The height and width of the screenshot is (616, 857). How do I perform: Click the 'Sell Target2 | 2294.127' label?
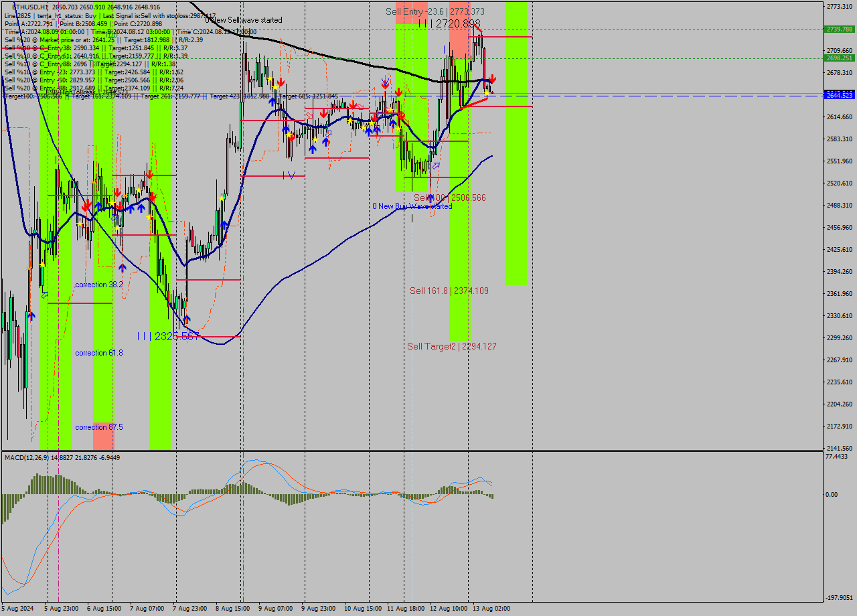[x=452, y=346]
